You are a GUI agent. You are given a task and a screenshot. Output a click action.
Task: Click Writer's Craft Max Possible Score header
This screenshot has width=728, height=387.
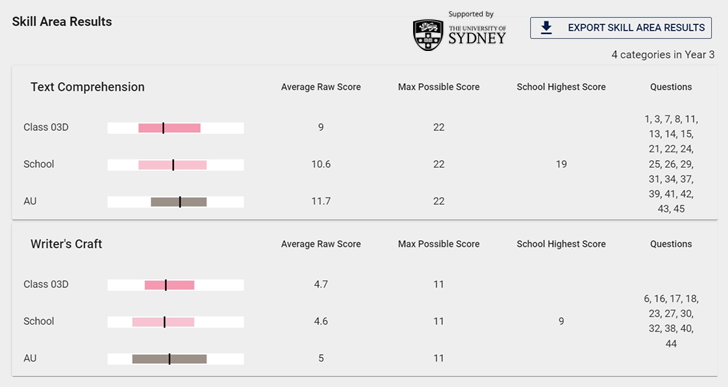[439, 244]
